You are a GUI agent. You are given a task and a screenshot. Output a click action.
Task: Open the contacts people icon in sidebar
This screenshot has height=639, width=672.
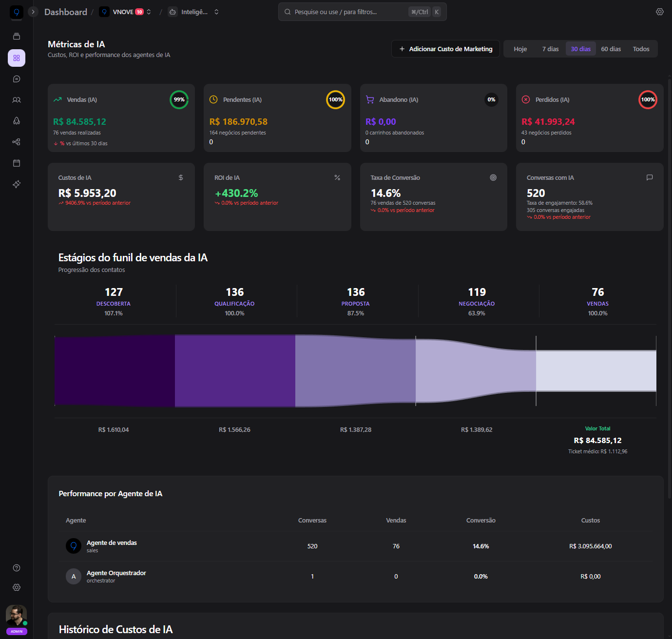[17, 100]
